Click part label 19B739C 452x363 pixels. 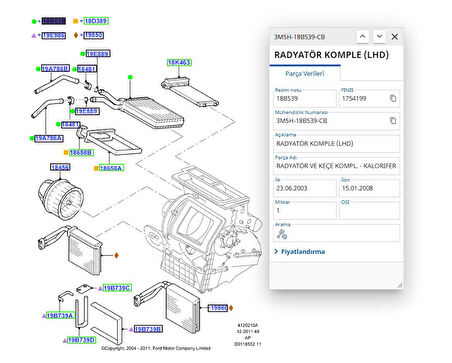[117, 288]
